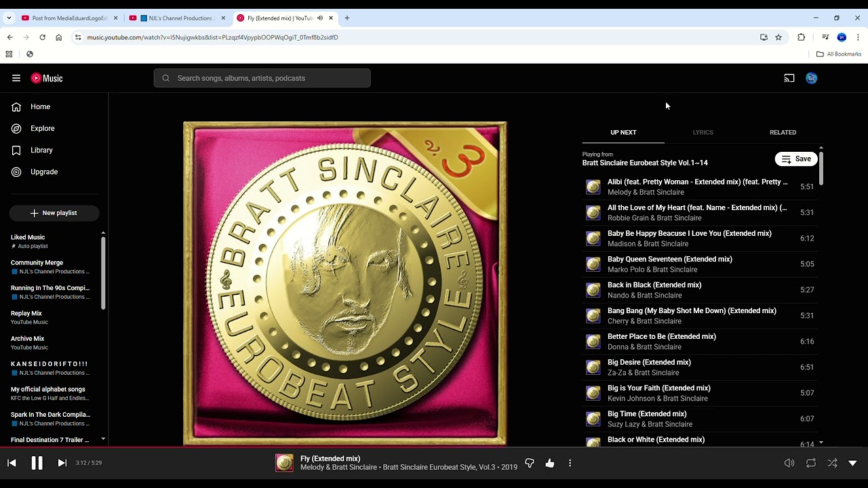This screenshot has height=488, width=868.
Task: Play Big is Your Faith (Extended mix)
Action: (x=700, y=393)
